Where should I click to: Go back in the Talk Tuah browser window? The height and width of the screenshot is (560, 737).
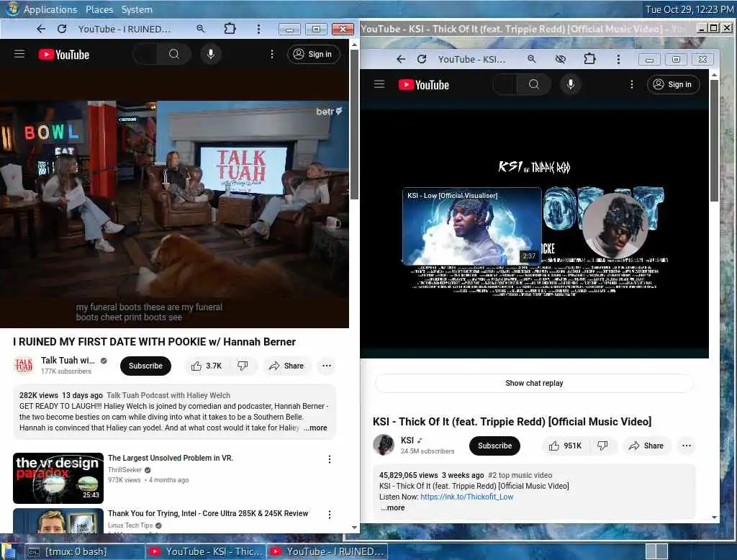click(x=41, y=30)
